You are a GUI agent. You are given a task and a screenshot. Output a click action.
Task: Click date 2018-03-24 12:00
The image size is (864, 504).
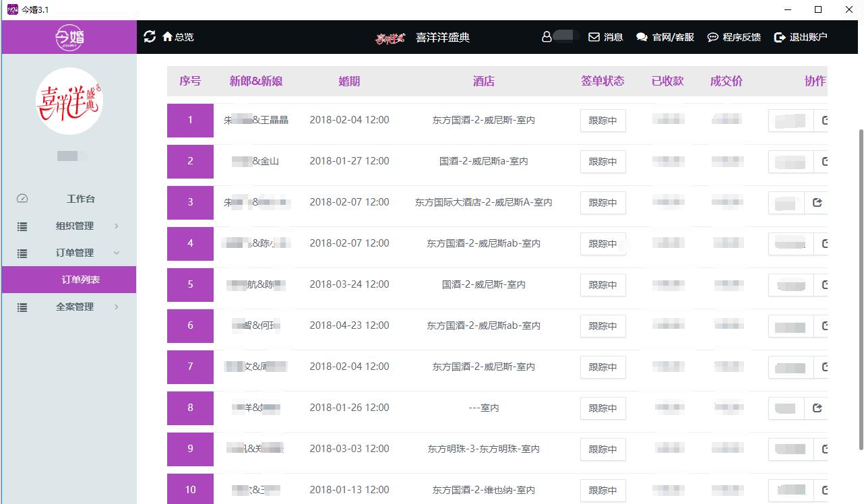point(349,284)
